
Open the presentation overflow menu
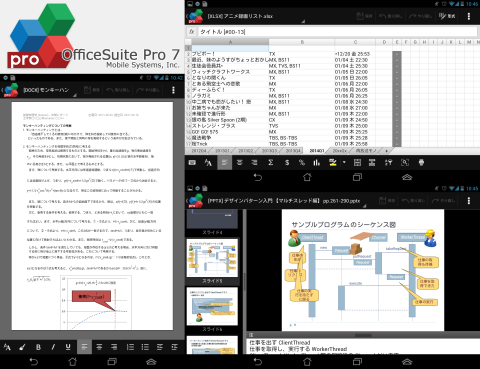(469, 201)
